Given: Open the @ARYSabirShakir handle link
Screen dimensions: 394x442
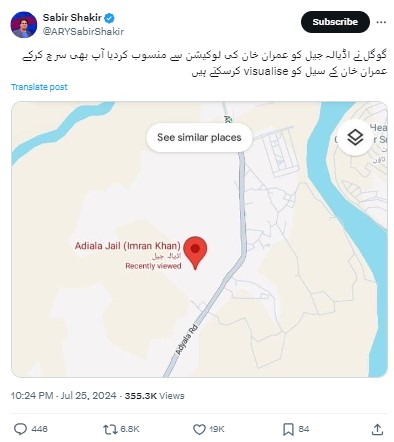Looking at the screenshot, I should click(83, 32).
